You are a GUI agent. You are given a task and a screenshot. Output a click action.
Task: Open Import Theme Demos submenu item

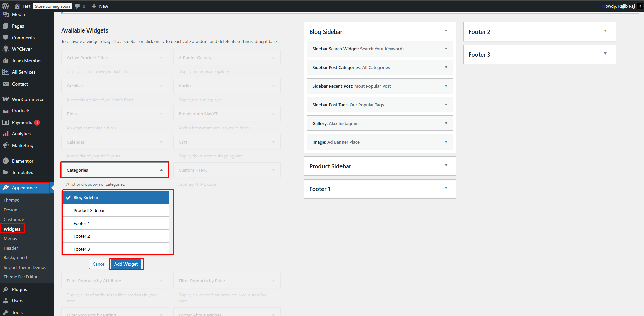coord(25,268)
